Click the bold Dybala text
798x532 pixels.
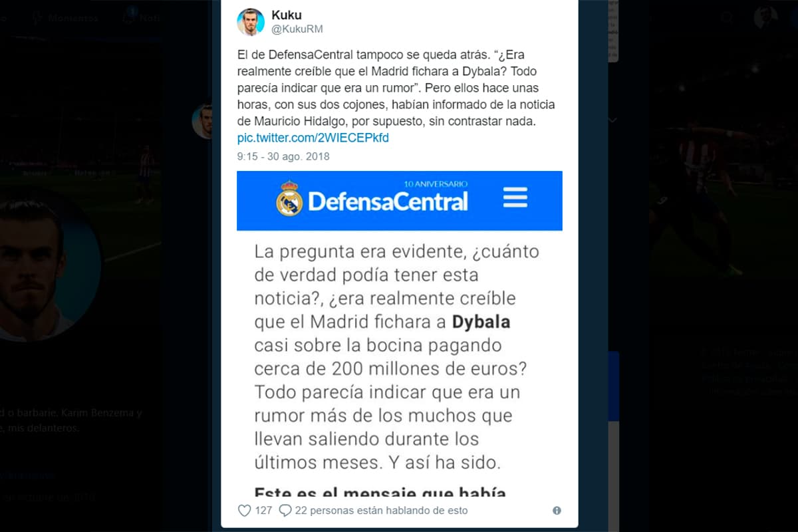click(x=481, y=323)
